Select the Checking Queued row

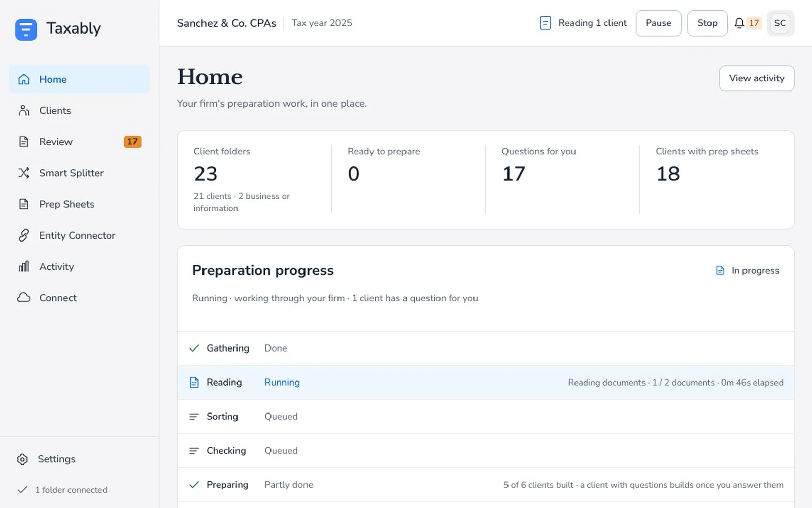click(486, 451)
